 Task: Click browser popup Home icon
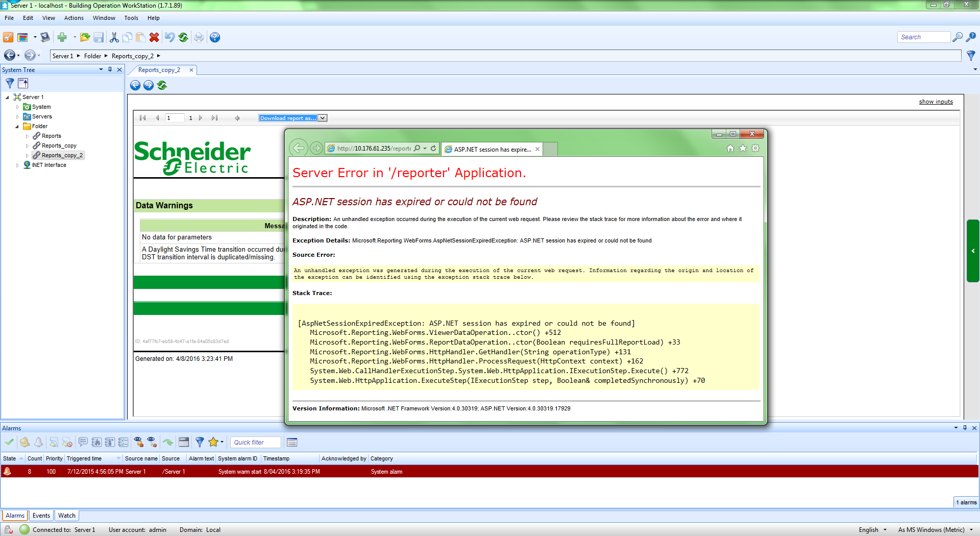(730, 149)
